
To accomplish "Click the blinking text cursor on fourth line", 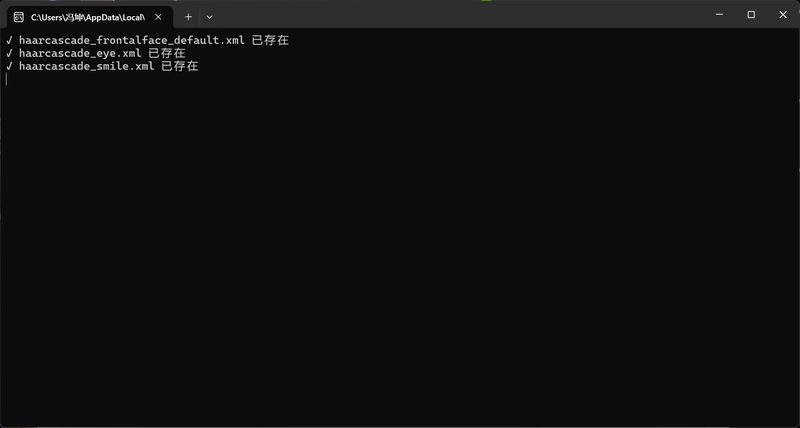I will [x=6, y=79].
